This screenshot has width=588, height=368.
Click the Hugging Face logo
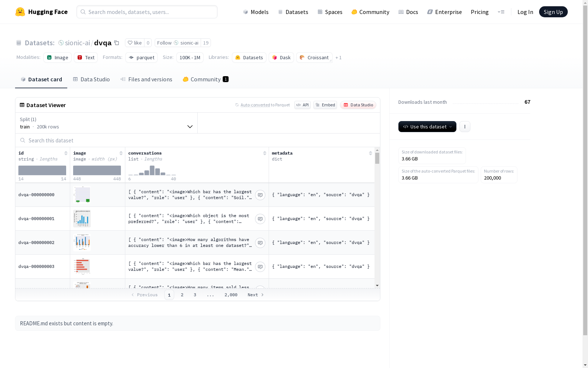click(42, 12)
